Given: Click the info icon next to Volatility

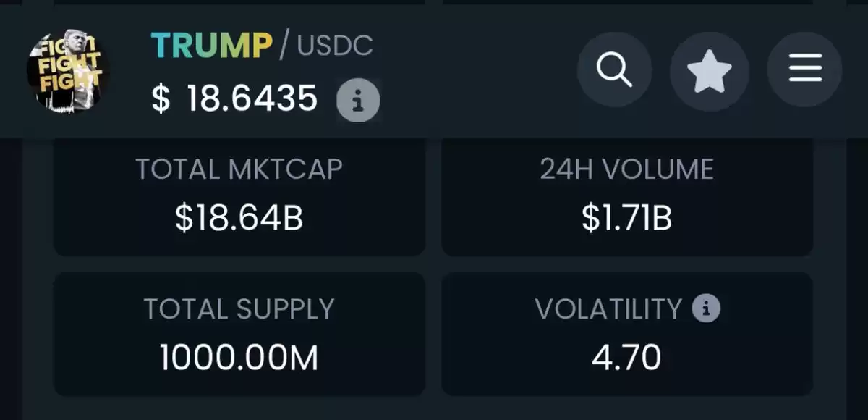Looking at the screenshot, I should click(706, 309).
